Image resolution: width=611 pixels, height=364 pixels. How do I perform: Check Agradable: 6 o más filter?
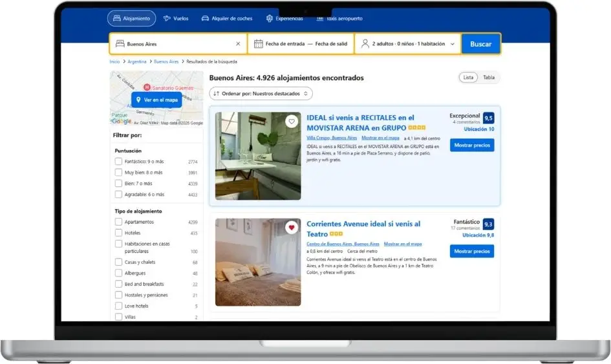click(x=118, y=194)
